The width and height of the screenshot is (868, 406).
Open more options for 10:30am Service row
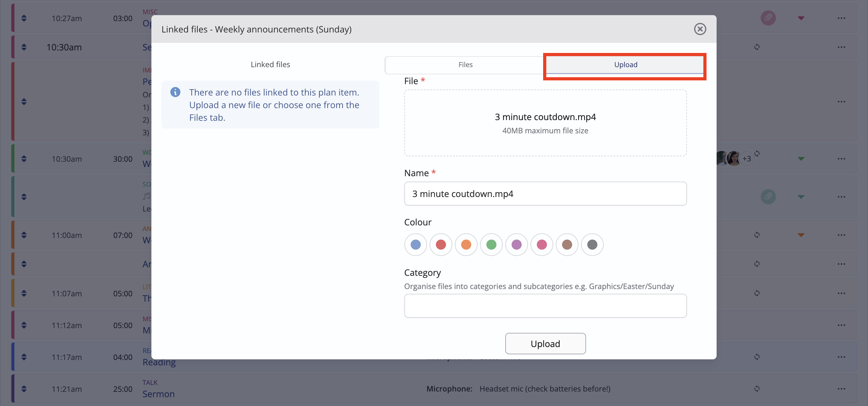tap(841, 47)
